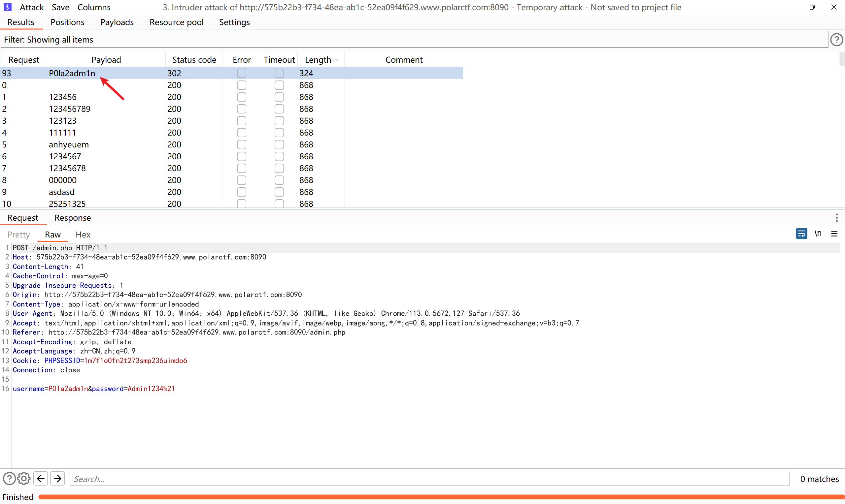The height and width of the screenshot is (504, 845).
Task: Switch to the Payloads tab
Action: tap(117, 22)
